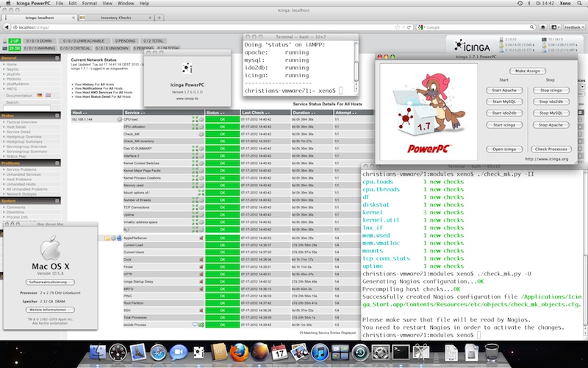This screenshot has width=588, height=368.
Task: Switch to Terminal from the dock
Action: (401, 353)
